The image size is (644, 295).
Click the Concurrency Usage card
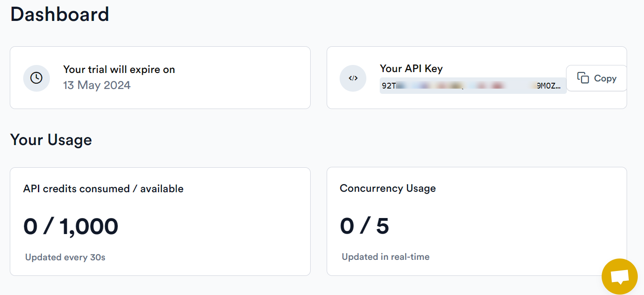tap(476, 221)
